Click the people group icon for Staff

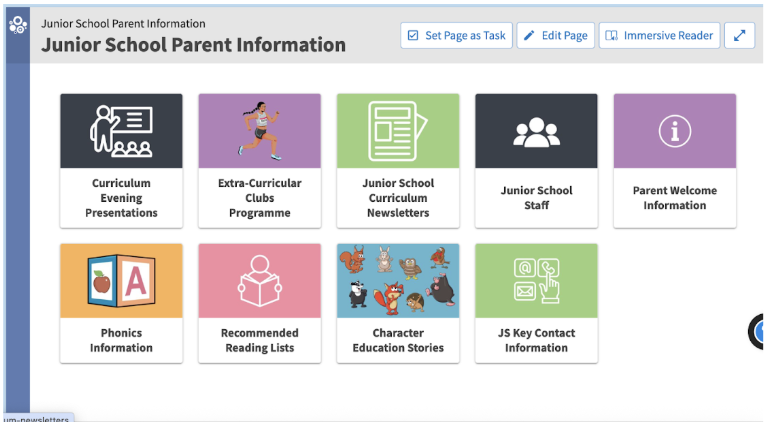click(536, 131)
